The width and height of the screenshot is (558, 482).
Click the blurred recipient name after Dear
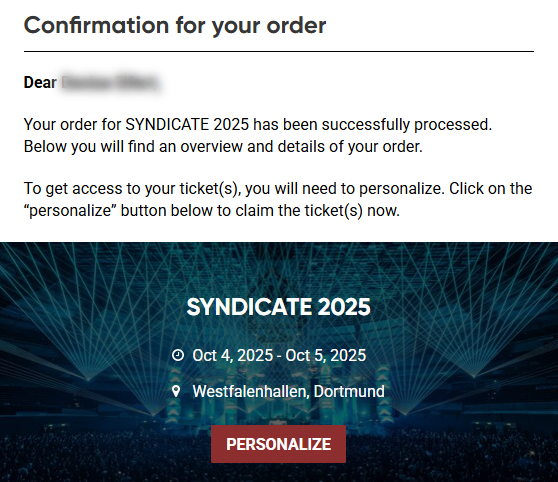click(110, 83)
